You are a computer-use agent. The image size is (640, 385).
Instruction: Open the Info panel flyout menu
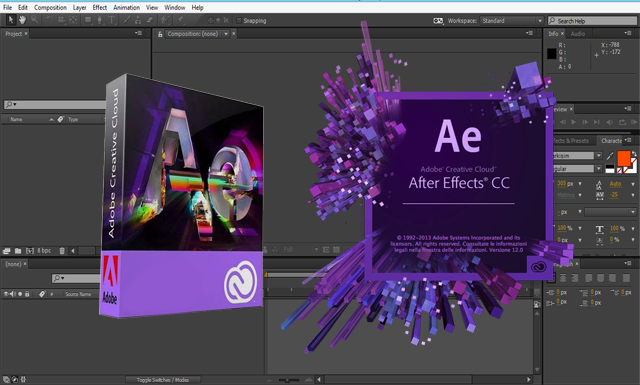(628, 33)
